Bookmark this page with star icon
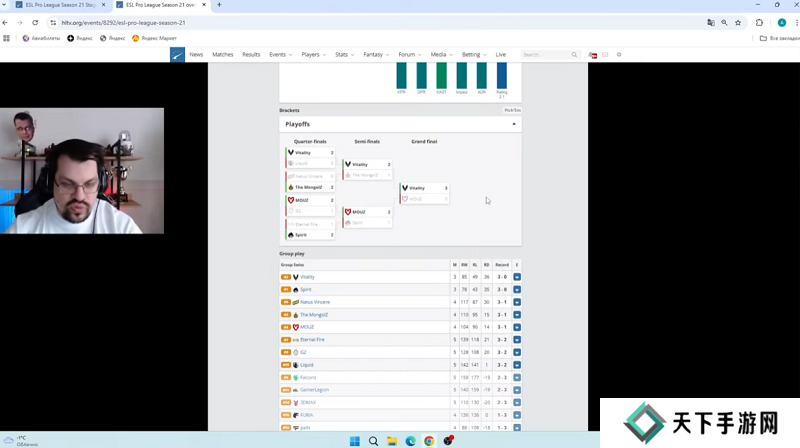Screen dimensions: 800x448 click(738, 22)
